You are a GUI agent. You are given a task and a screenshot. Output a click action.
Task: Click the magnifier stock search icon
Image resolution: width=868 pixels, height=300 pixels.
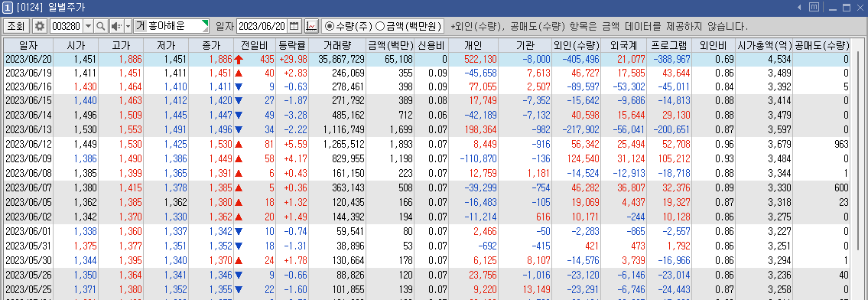[x=101, y=26]
